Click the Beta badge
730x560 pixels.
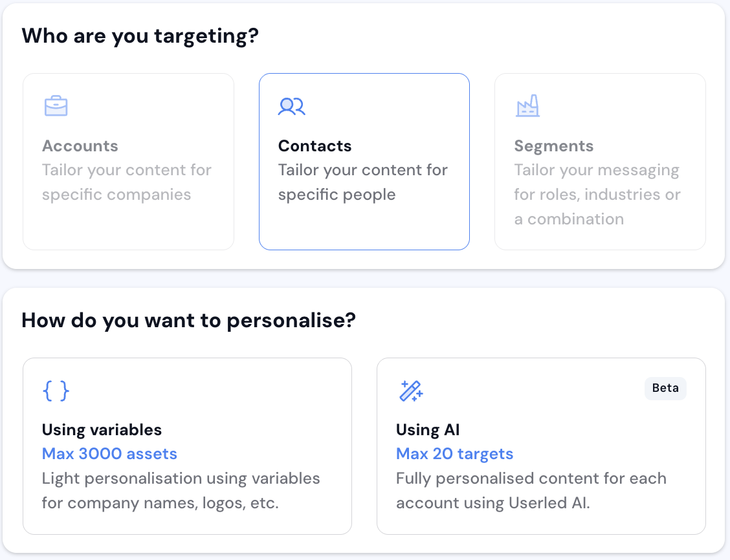pyautogui.click(x=665, y=389)
